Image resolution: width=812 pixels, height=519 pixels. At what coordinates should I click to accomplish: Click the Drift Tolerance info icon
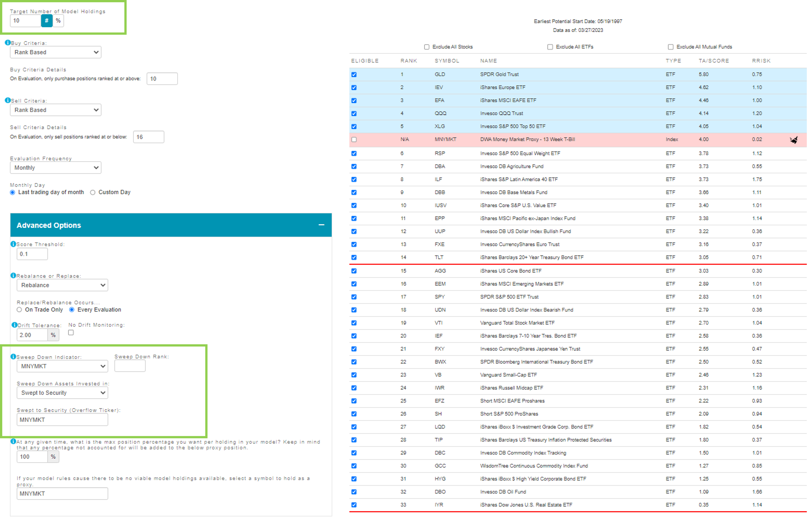coord(14,325)
